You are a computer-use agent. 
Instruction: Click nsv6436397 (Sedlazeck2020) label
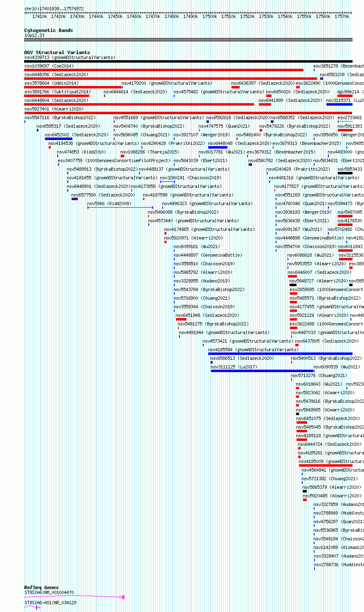coord(263,83)
